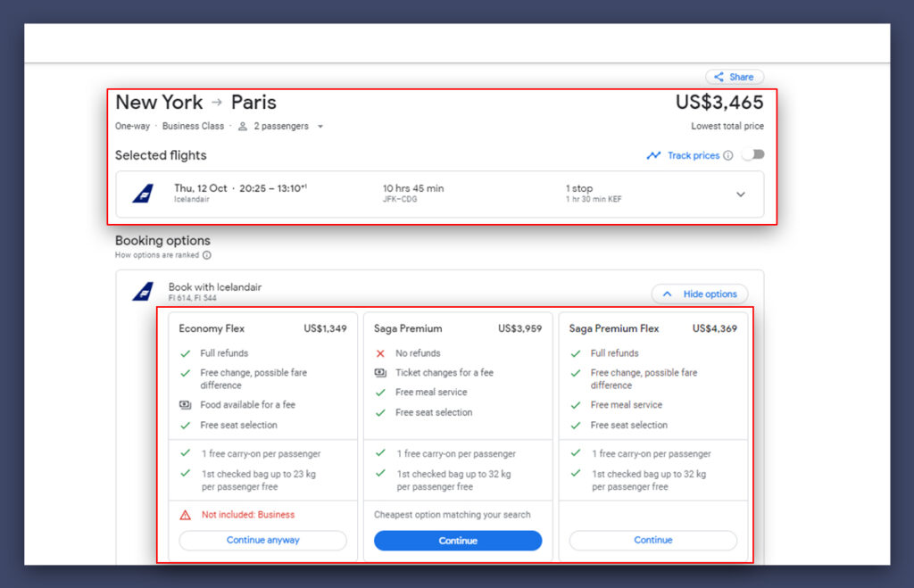Click the Track prices line chart icon

tap(652, 155)
